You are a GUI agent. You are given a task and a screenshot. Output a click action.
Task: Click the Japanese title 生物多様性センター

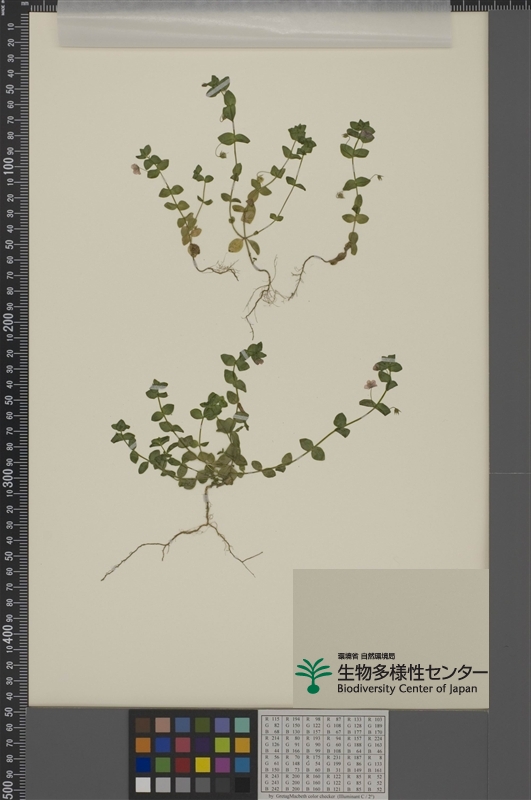point(412,672)
